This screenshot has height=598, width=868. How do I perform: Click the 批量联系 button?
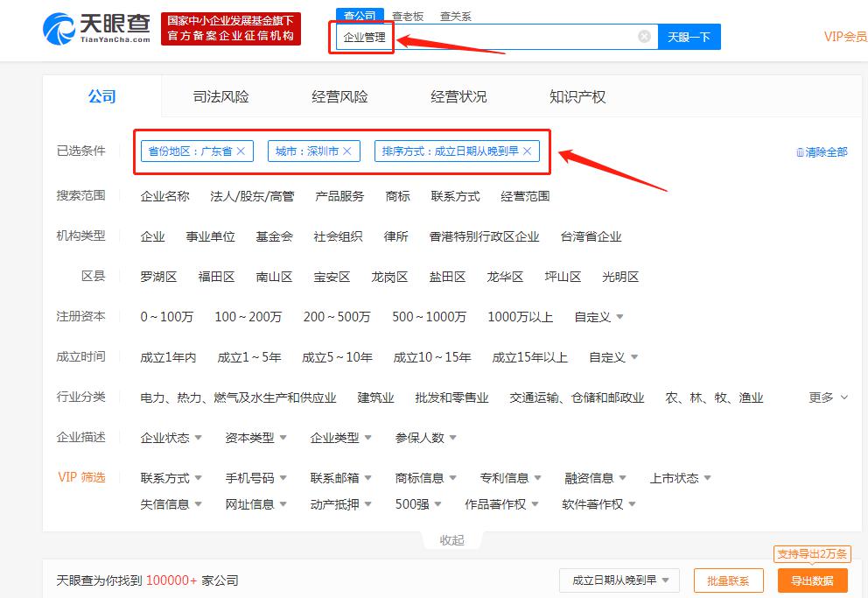(729, 580)
